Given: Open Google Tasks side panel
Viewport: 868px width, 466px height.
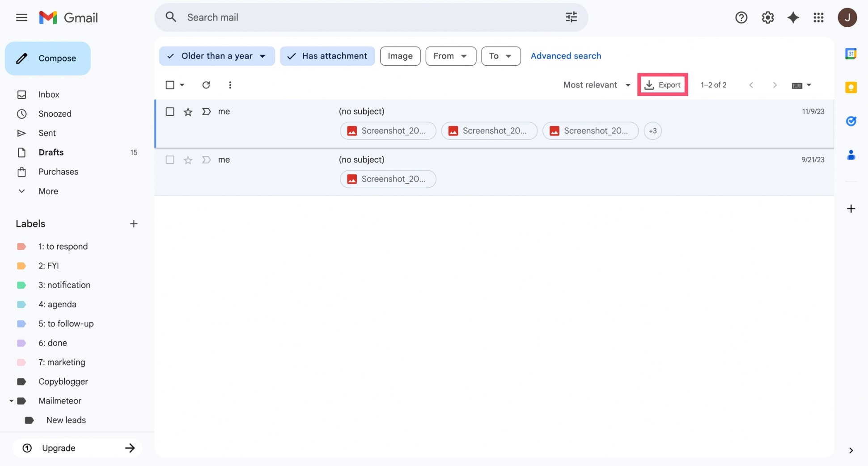Looking at the screenshot, I should pos(851,121).
